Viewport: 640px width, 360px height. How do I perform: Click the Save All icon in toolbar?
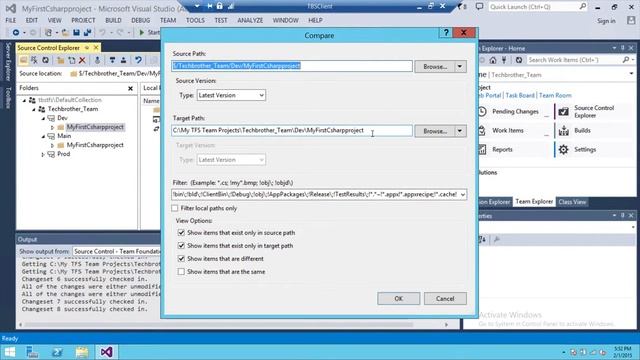point(87,32)
